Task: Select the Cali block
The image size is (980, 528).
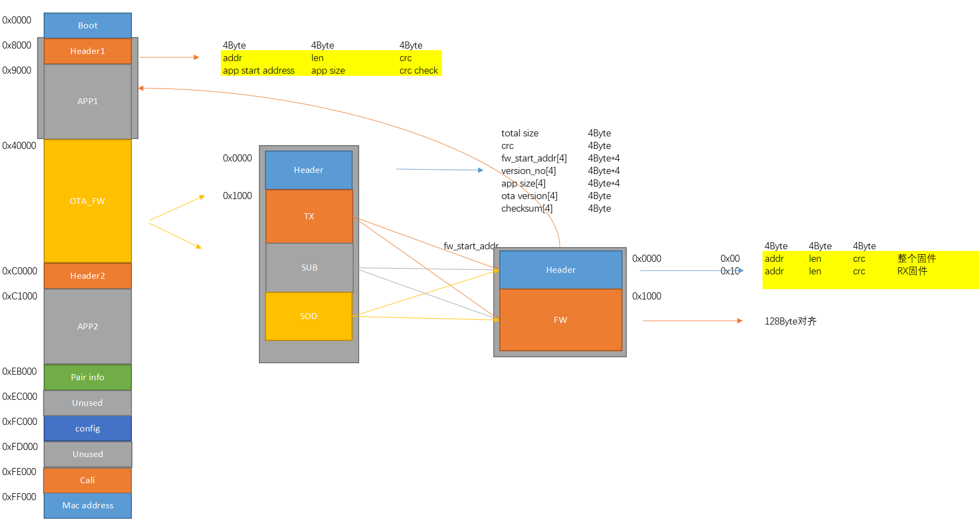Action: pos(87,480)
